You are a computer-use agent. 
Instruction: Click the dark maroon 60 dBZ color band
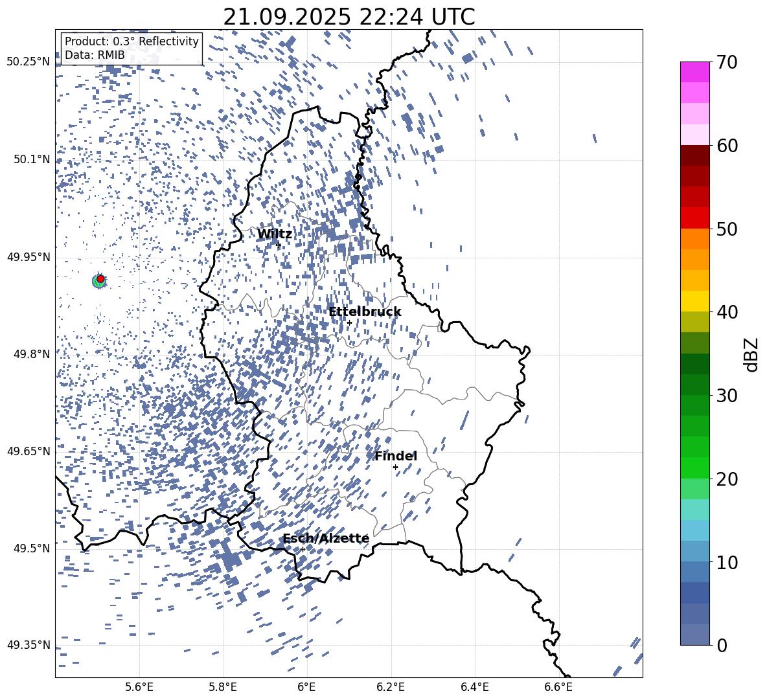point(695,155)
